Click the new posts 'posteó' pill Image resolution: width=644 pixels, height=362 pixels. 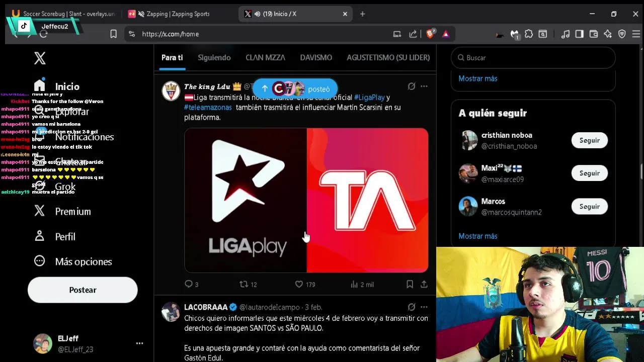295,89
